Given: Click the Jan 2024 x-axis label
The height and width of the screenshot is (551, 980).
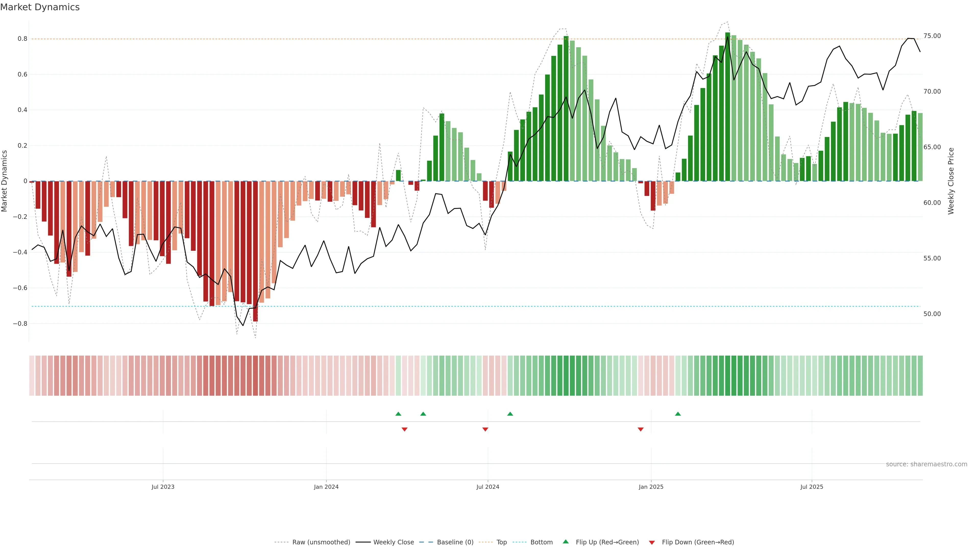Looking at the screenshot, I should [326, 487].
